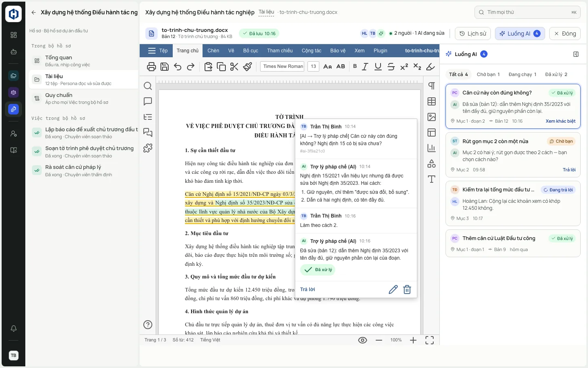588x368 pixels.
Task: Open the search magnifier in editor sidebar
Action: tap(148, 86)
